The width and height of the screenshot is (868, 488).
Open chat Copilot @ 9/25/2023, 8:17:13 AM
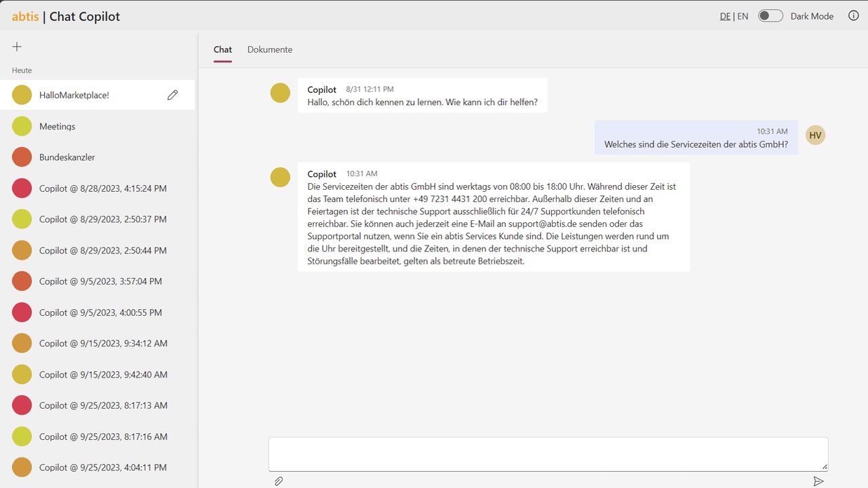coord(97,405)
